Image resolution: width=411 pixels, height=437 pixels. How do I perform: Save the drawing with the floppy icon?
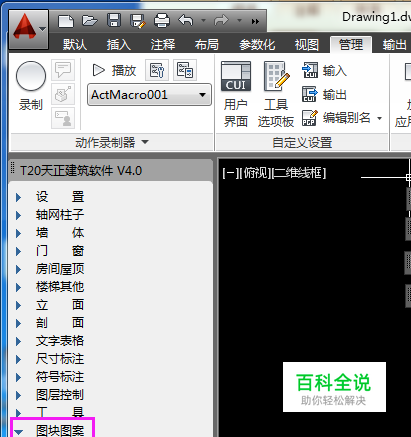click(114, 21)
